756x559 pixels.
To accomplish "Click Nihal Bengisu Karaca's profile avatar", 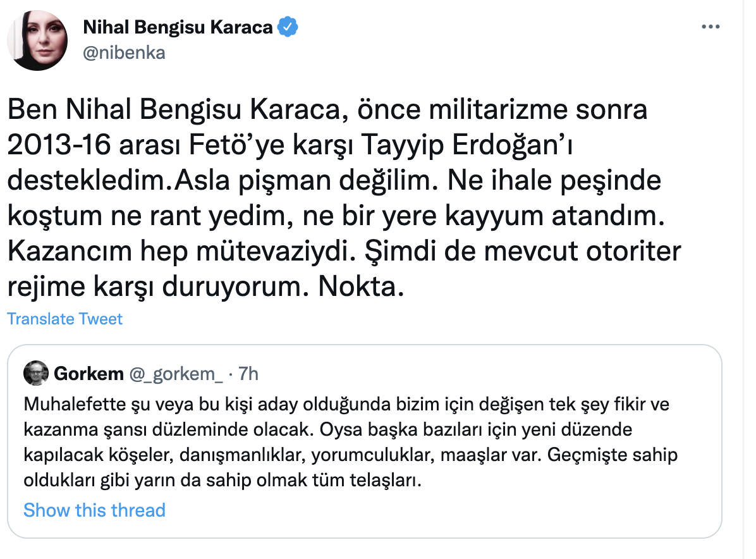I will coord(37,40).
